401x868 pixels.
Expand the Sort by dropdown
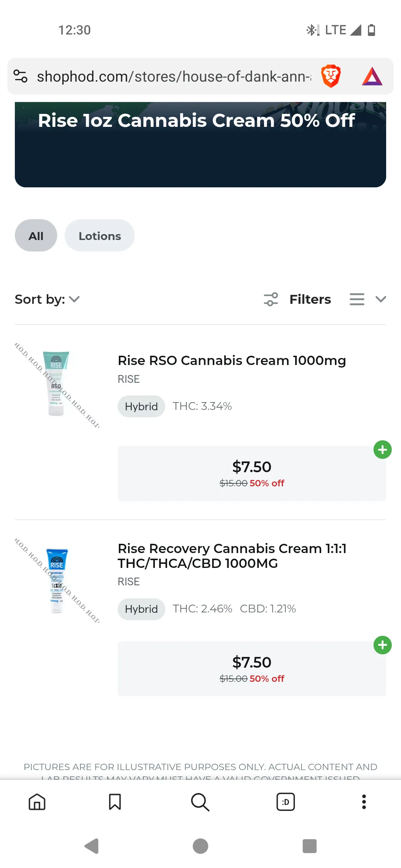click(x=48, y=299)
